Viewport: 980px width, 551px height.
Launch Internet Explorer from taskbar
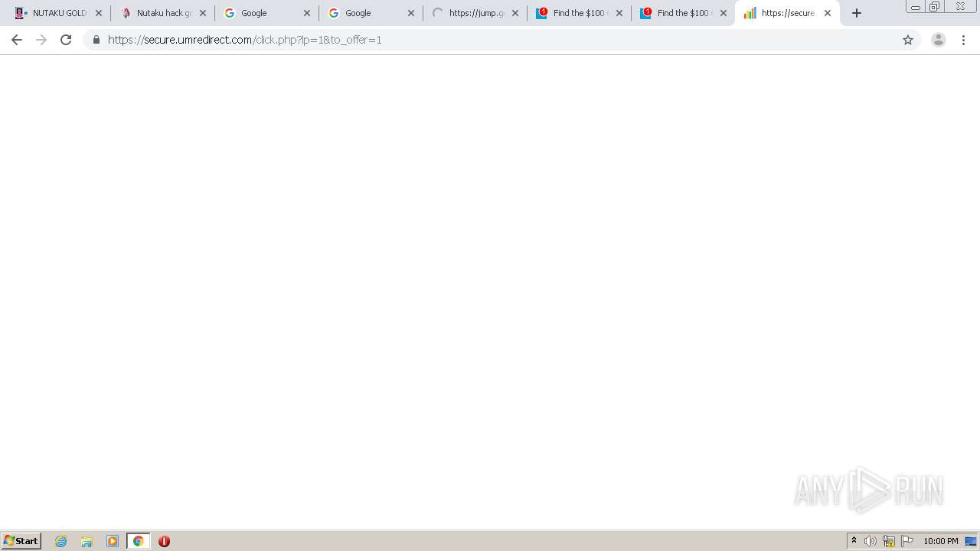pyautogui.click(x=61, y=541)
